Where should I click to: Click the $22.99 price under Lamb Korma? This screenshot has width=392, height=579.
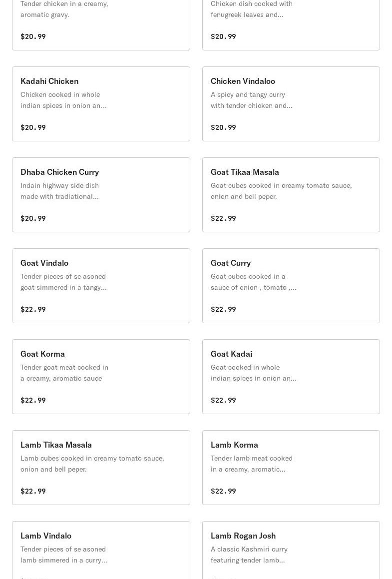tap(223, 491)
